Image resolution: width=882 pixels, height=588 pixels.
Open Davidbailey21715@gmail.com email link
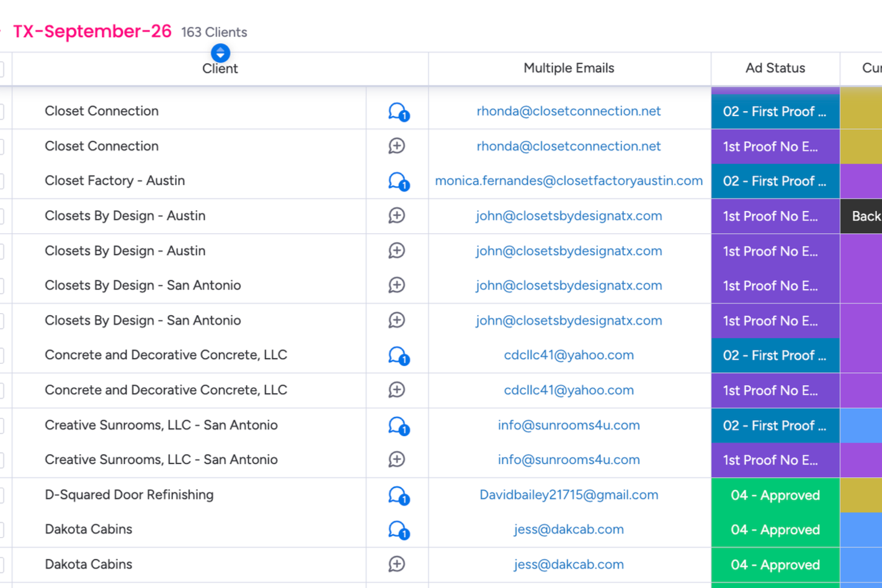click(569, 494)
